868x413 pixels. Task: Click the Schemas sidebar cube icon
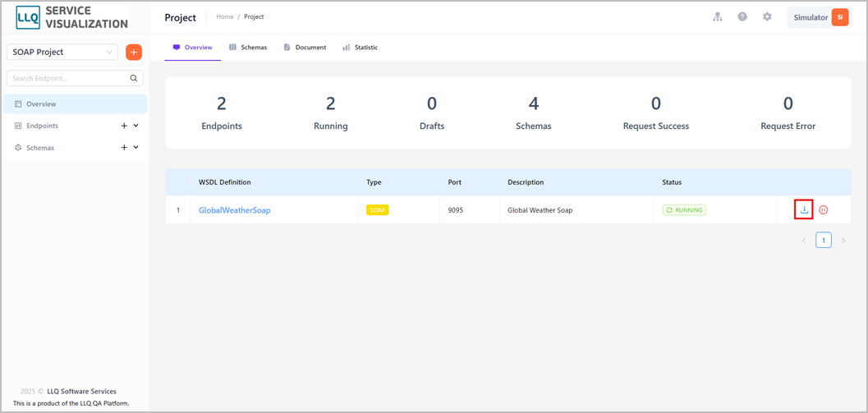(x=18, y=148)
